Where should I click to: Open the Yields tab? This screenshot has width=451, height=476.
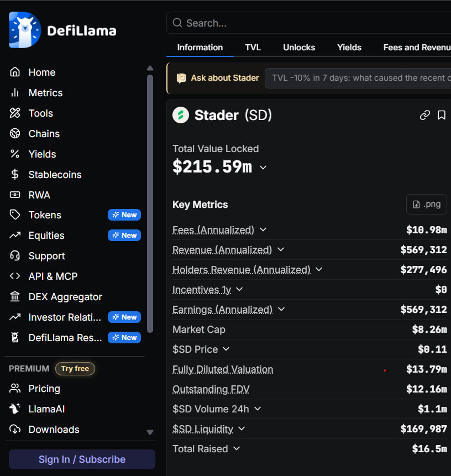tap(349, 48)
